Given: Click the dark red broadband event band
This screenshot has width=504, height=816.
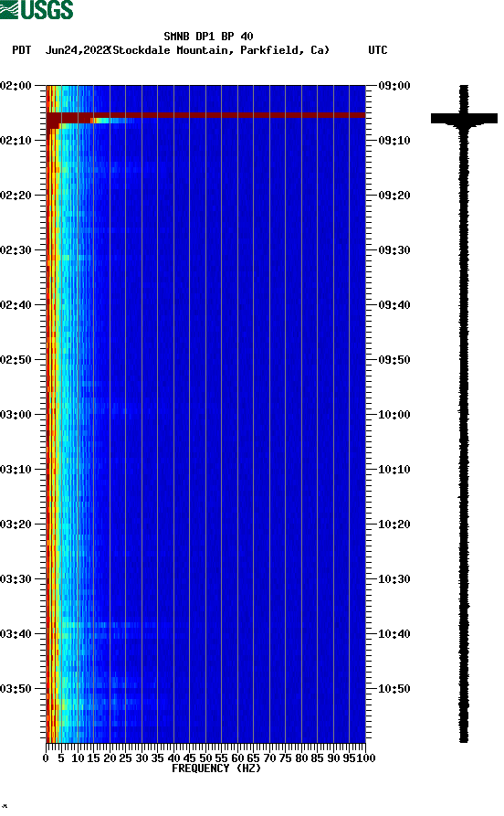Looking at the screenshot, I should [206, 115].
